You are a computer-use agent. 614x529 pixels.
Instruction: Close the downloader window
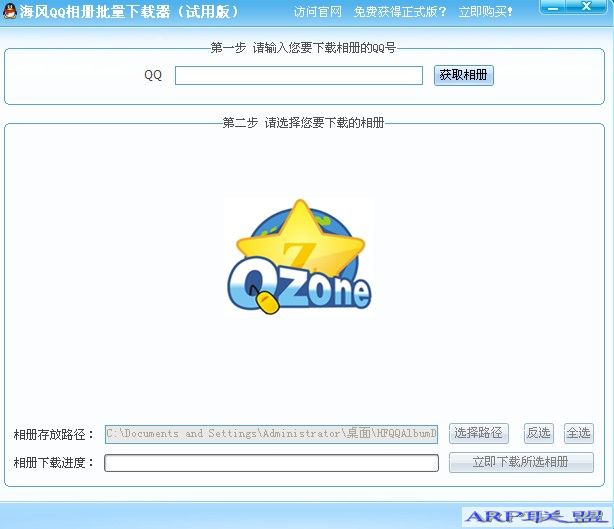click(x=586, y=7)
